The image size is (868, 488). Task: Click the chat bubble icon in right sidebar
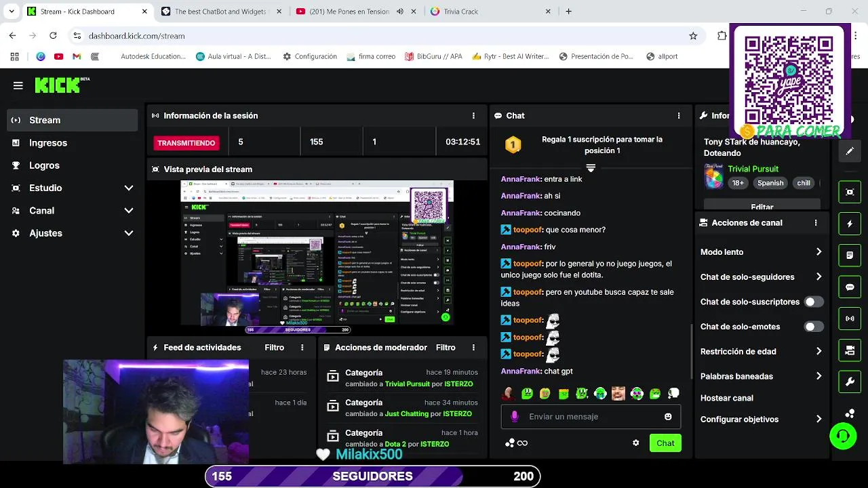coord(850,287)
